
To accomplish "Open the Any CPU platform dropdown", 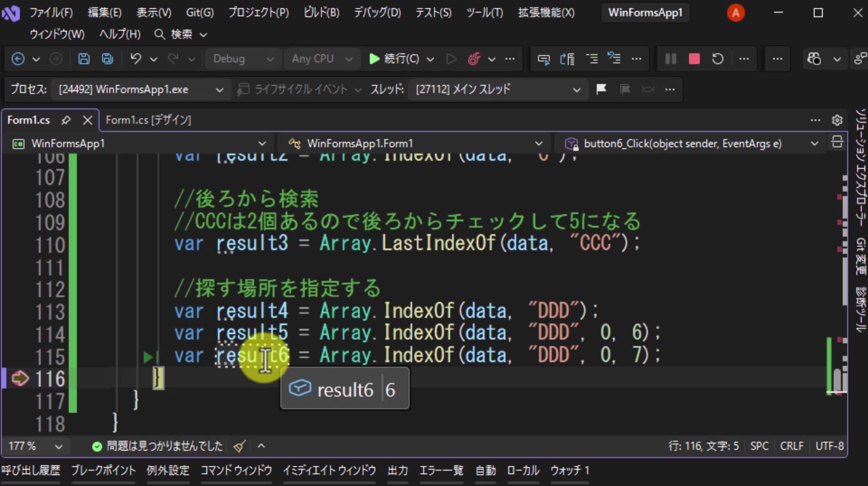I will point(321,59).
